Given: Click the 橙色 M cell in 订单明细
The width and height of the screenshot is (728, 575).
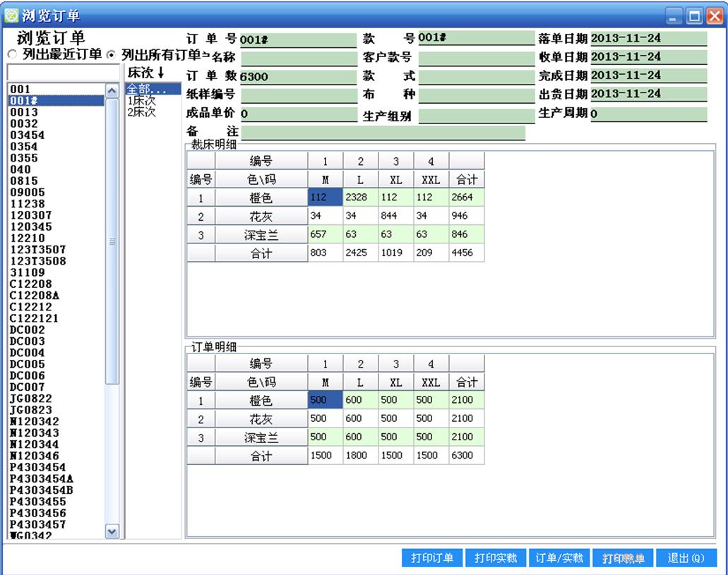Looking at the screenshot, I should (325, 400).
